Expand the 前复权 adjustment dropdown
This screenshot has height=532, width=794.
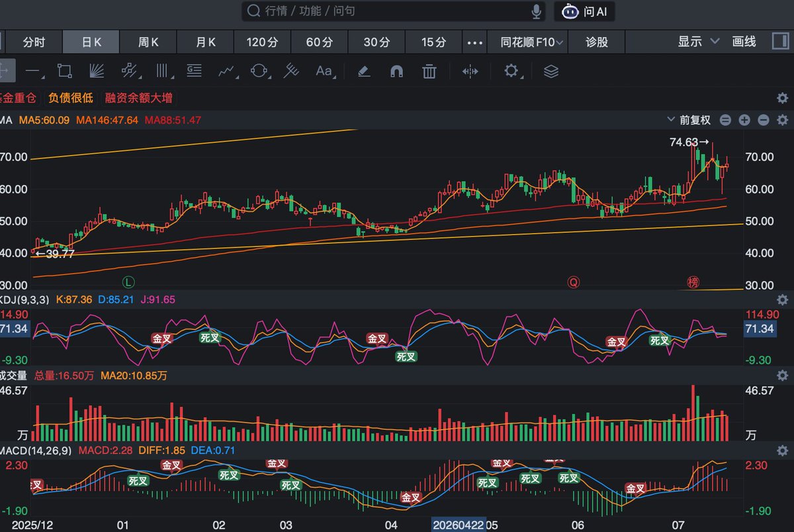click(x=690, y=120)
